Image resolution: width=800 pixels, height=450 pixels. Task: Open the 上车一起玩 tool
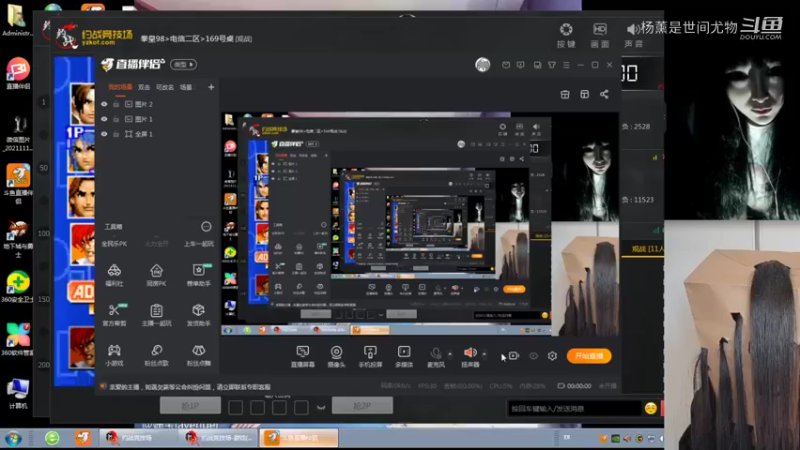pyautogui.click(x=198, y=244)
